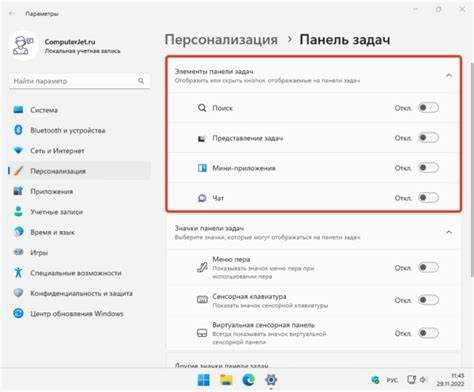Click the magnifier icon in search box

[x=141, y=81]
